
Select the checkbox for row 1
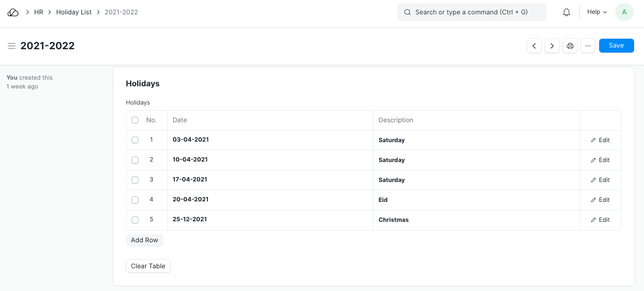135,140
